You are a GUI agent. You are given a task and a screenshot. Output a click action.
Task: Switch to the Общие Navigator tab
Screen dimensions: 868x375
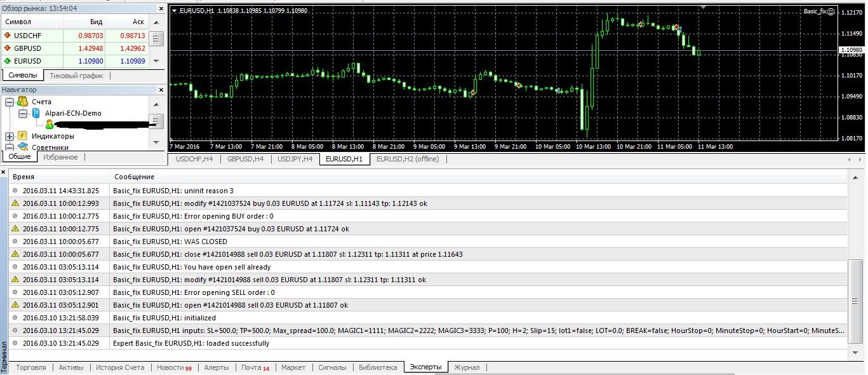(20, 157)
